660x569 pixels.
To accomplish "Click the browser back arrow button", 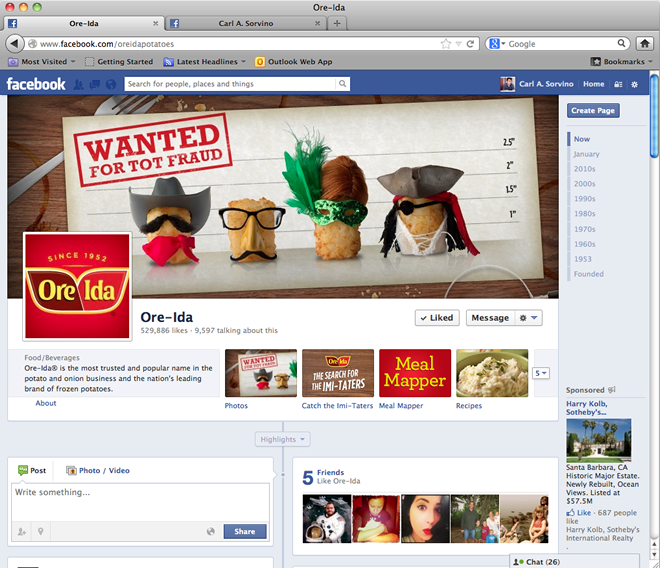I will coord(15,44).
